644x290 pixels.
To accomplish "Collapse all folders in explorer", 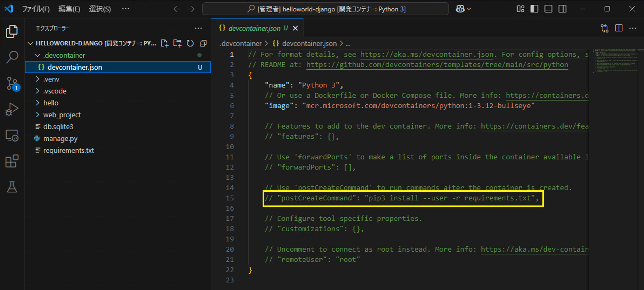I will click(x=203, y=43).
